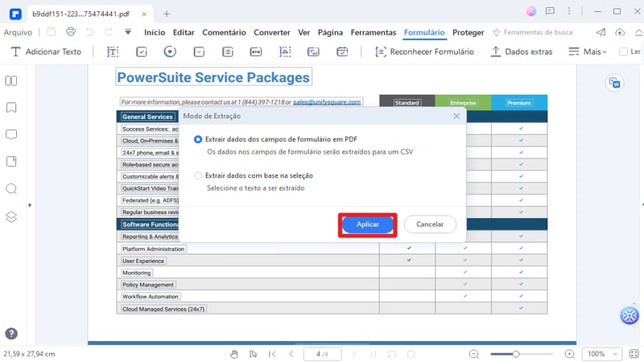Click the zoom slider handle
The image size is (644, 362).
tap(515, 354)
